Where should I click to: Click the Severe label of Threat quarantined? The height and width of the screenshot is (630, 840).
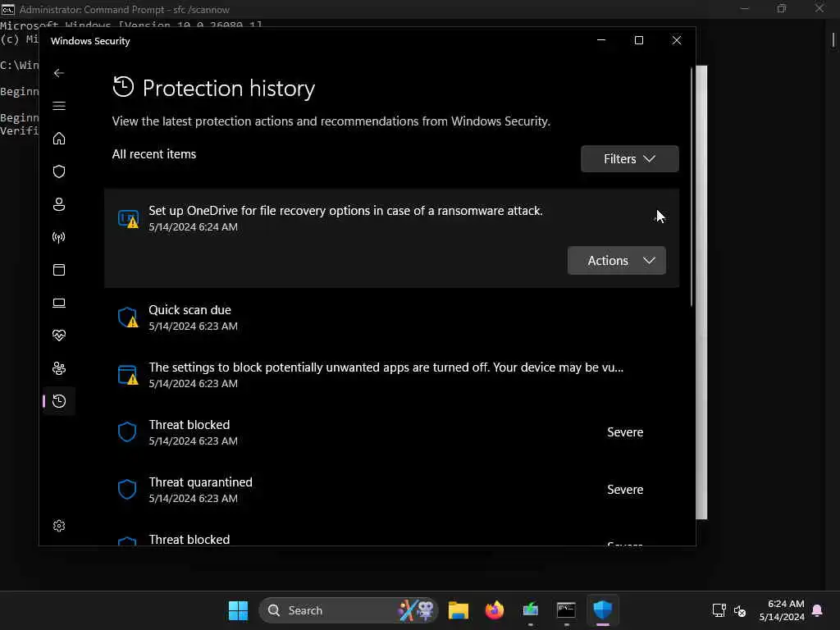click(x=625, y=490)
